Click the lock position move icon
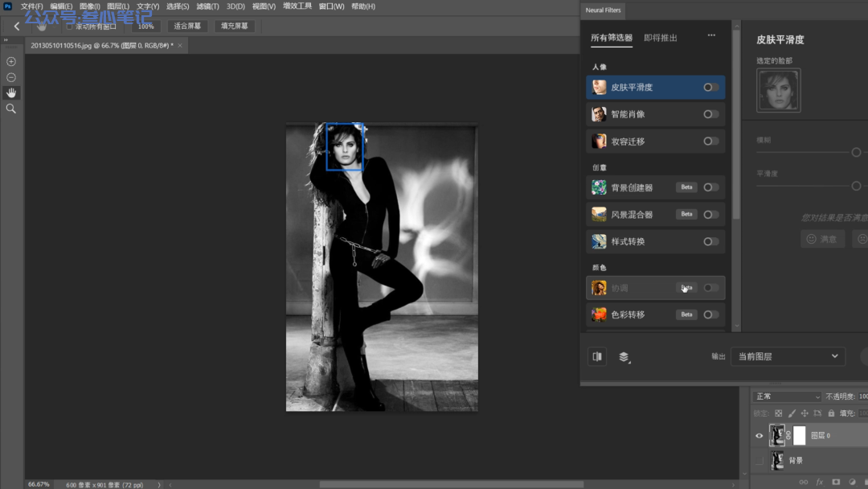This screenshot has height=489, width=868. (805, 413)
